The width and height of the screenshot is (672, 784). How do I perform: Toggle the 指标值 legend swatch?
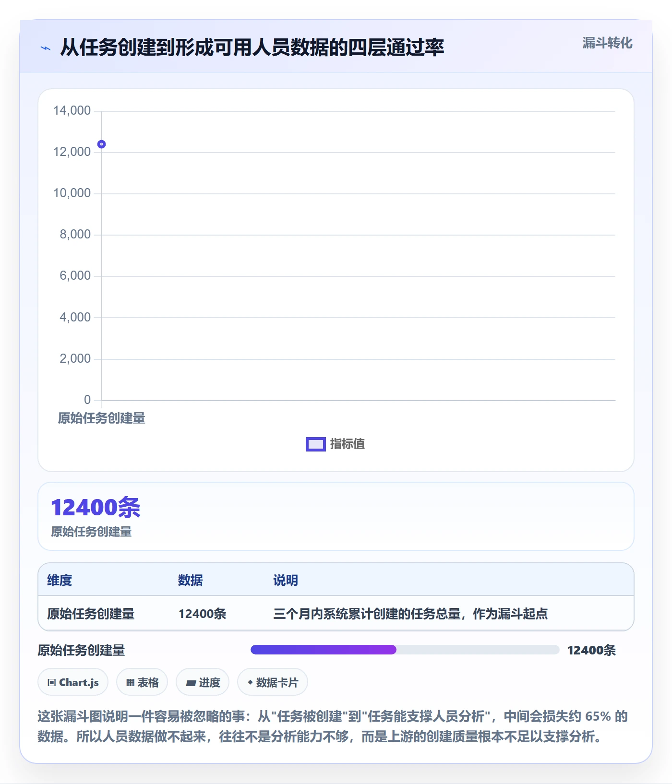[x=316, y=444]
